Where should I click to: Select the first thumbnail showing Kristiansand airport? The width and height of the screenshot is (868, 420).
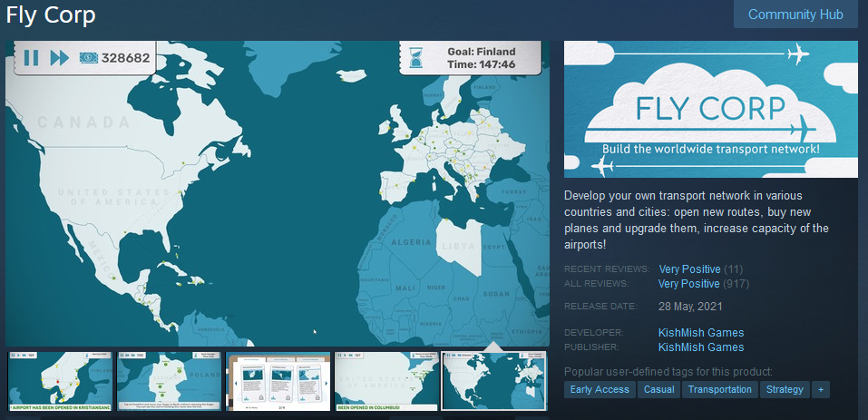59,381
